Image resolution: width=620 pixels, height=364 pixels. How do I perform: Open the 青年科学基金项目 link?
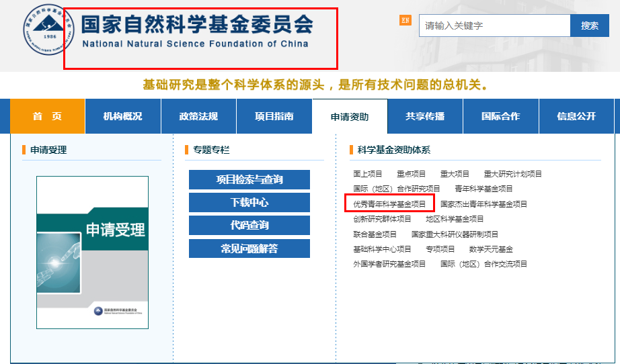[483, 189]
